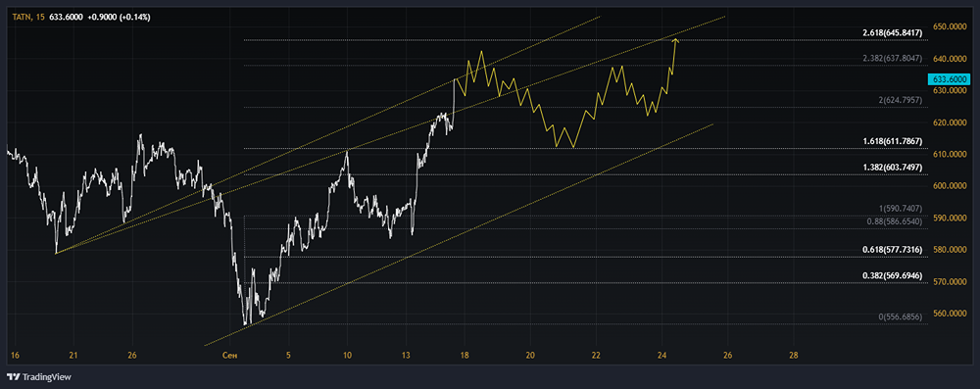The height and width of the screenshot is (389, 980).
Task: Click the Сен month label on time axis
Action: [230, 356]
